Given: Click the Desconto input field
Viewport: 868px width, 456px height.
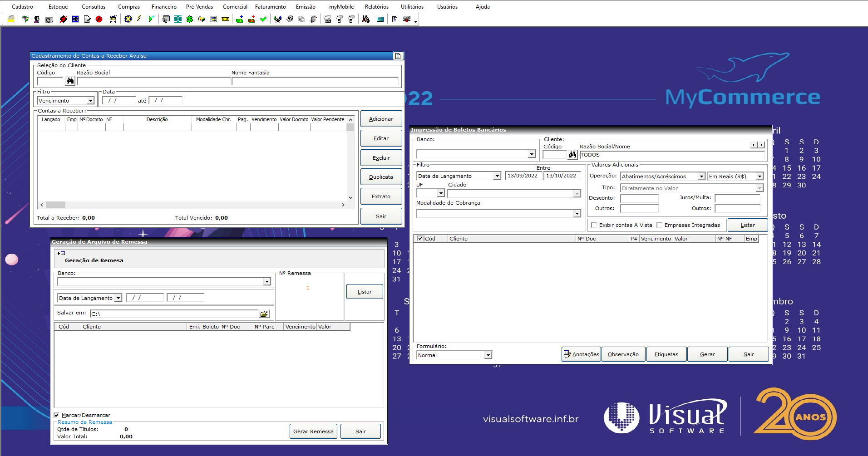Looking at the screenshot, I should (639, 198).
